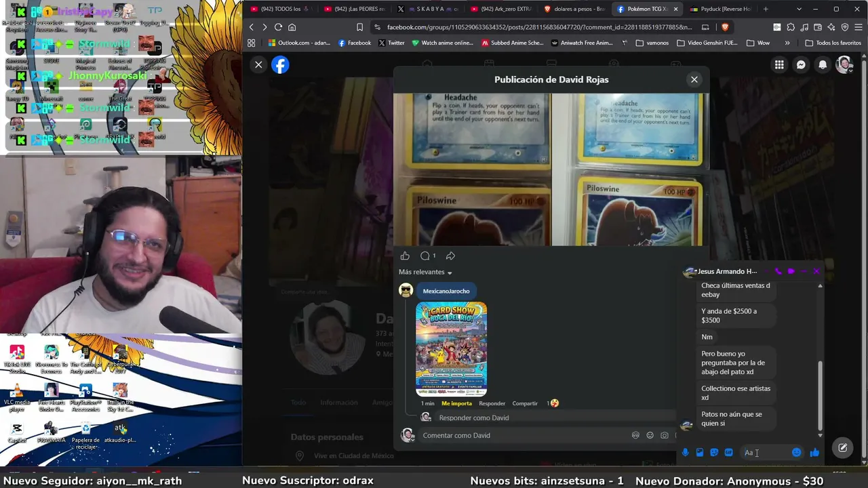The width and height of the screenshot is (868, 488).
Task: Reload the current Facebook page
Action: (278, 27)
